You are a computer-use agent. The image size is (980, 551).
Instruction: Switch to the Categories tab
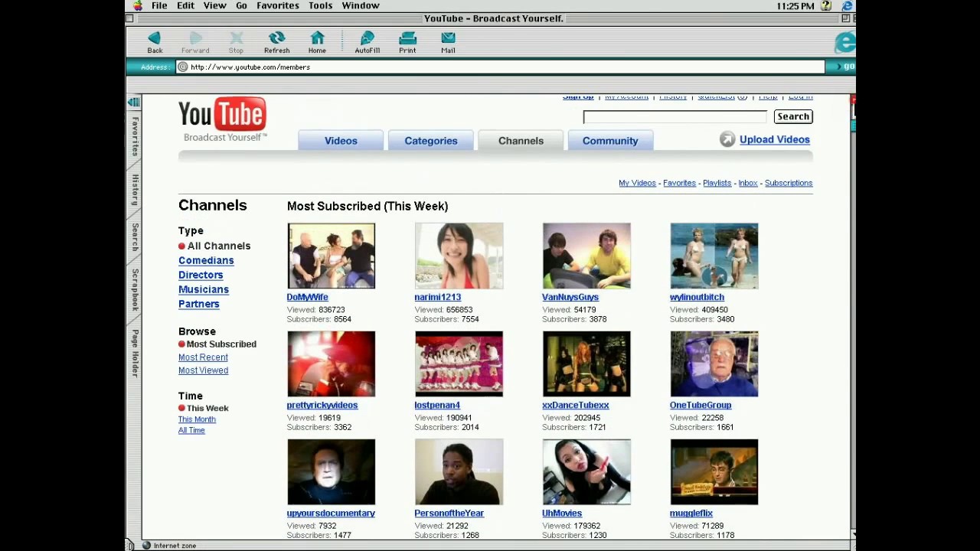click(431, 141)
